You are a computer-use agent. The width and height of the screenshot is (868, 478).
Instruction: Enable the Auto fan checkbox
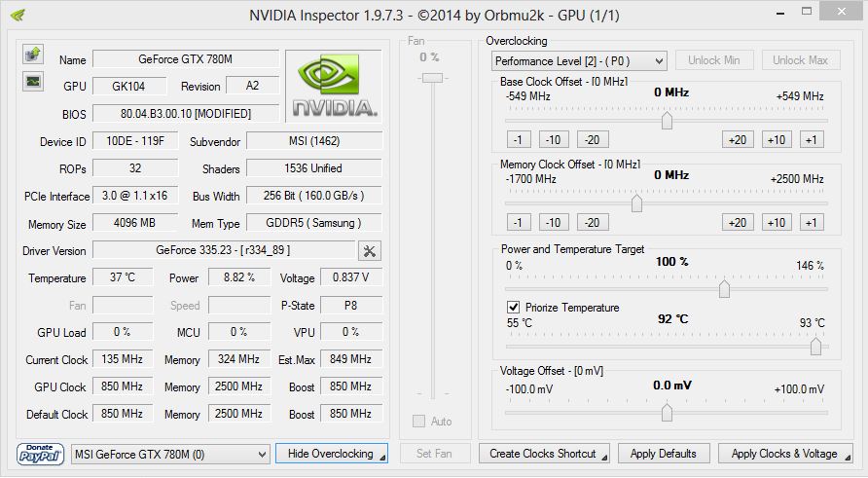(418, 421)
